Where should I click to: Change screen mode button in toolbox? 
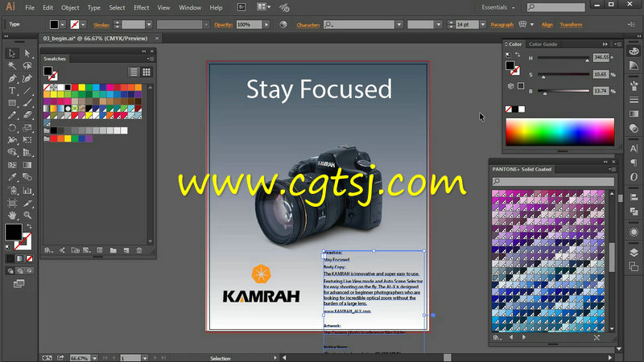19,284
